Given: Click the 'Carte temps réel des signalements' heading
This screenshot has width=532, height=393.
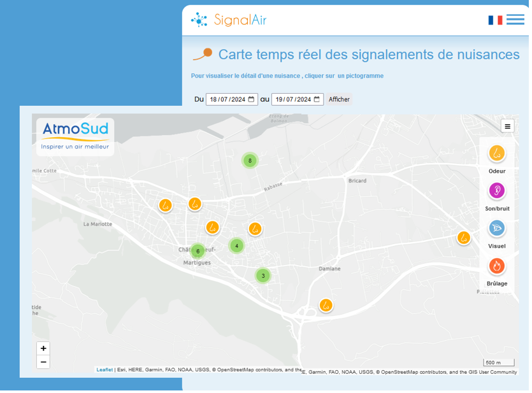Looking at the screenshot, I should [369, 55].
